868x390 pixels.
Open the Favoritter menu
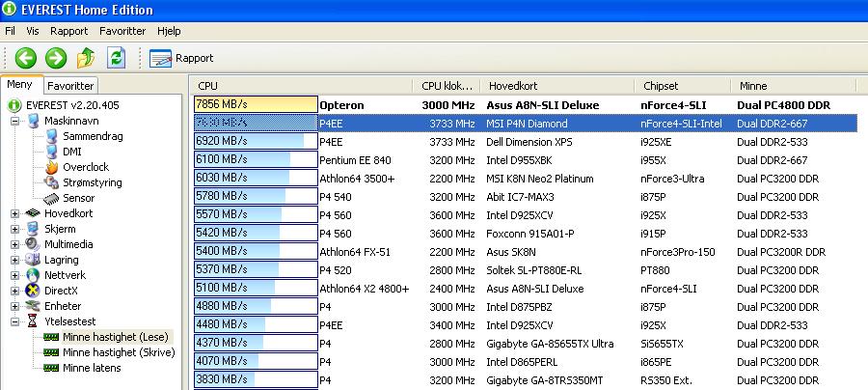click(x=122, y=31)
